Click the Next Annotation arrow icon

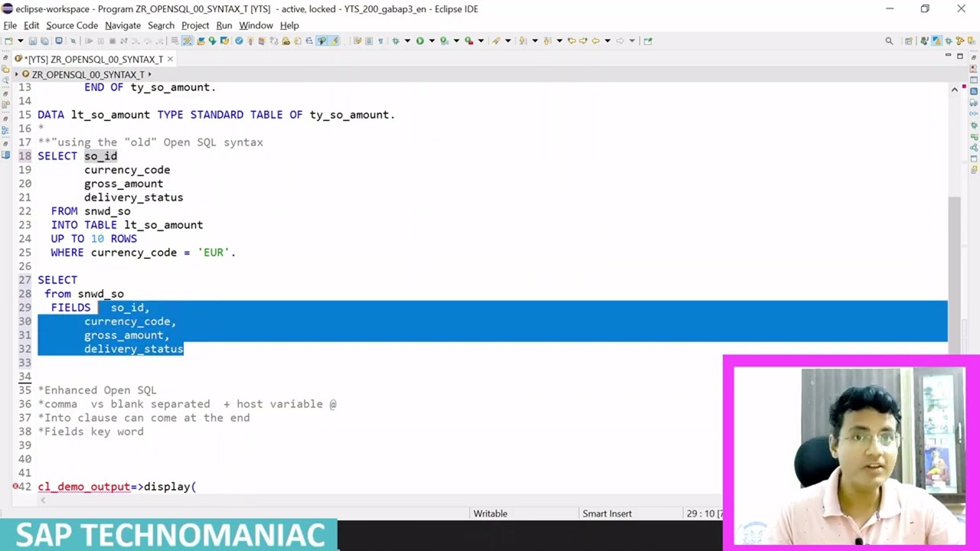[523, 41]
